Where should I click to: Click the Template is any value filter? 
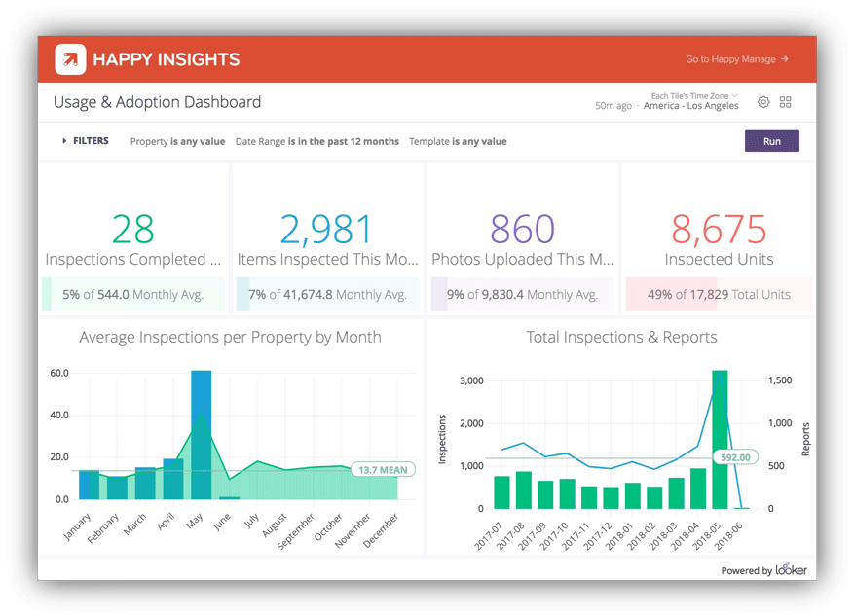coord(458,141)
